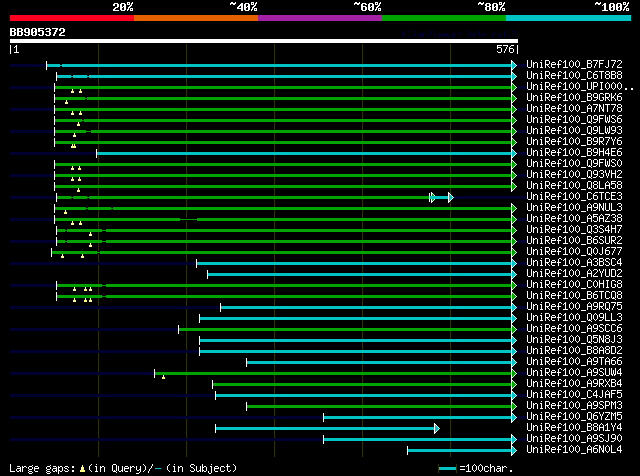
Task: Click the label UniRef100_B6SUR2
Action: (574, 240)
